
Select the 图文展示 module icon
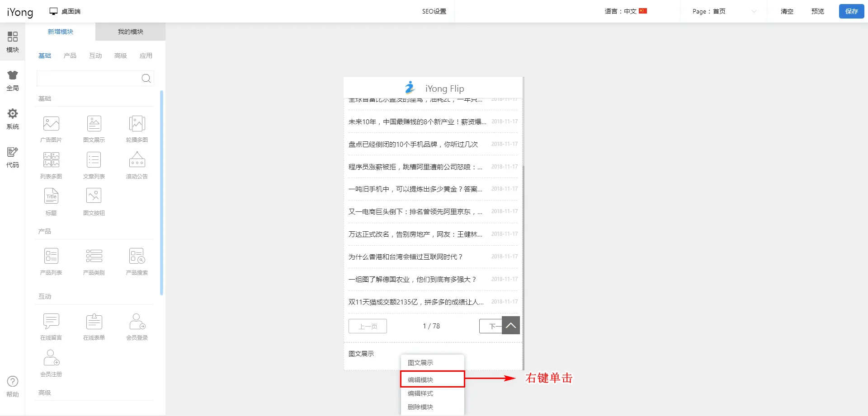[x=94, y=124]
